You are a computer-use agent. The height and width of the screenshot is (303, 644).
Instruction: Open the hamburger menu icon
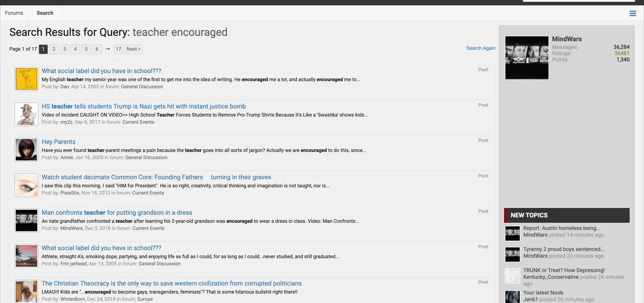[633, 13]
